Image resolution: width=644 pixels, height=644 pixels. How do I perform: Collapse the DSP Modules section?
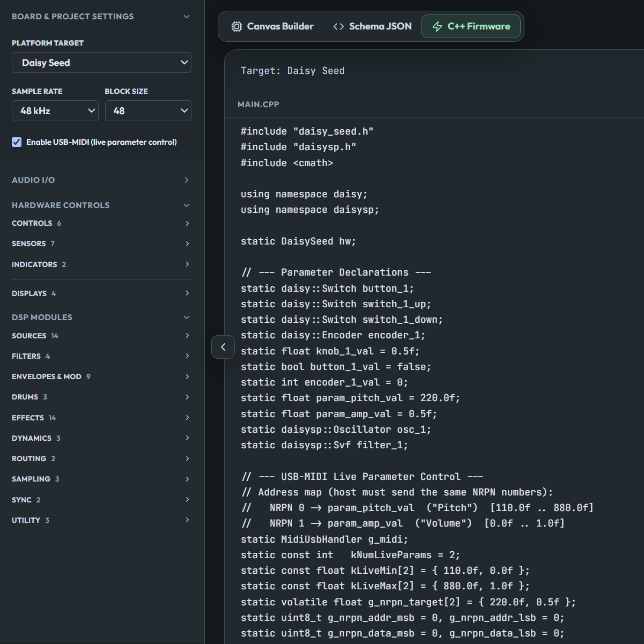(101, 317)
